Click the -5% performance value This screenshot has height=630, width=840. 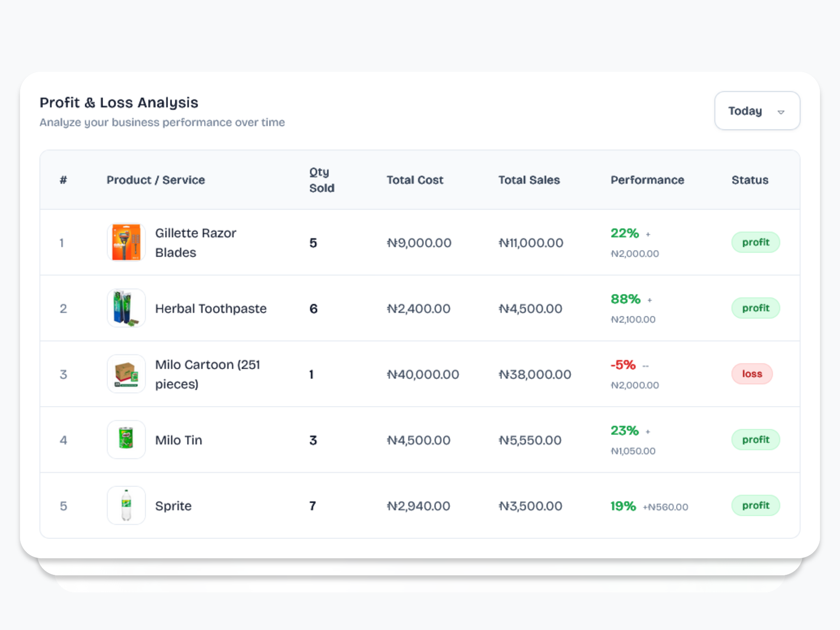(623, 365)
